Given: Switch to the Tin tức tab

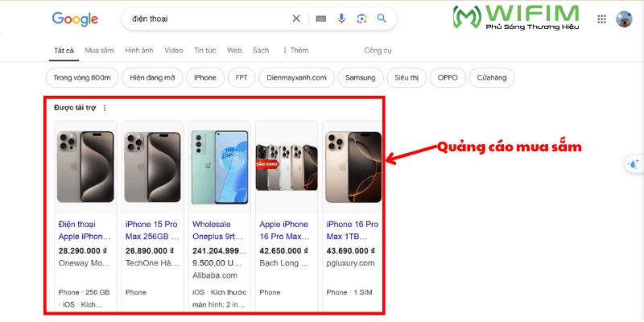Looking at the screenshot, I should (205, 51).
